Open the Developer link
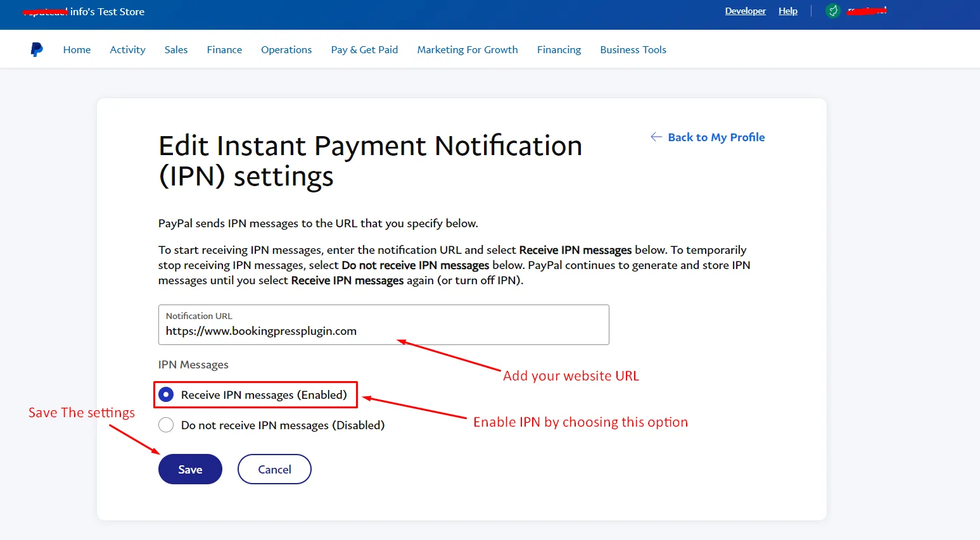Image resolution: width=980 pixels, height=540 pixels. [x=746, y=11]
